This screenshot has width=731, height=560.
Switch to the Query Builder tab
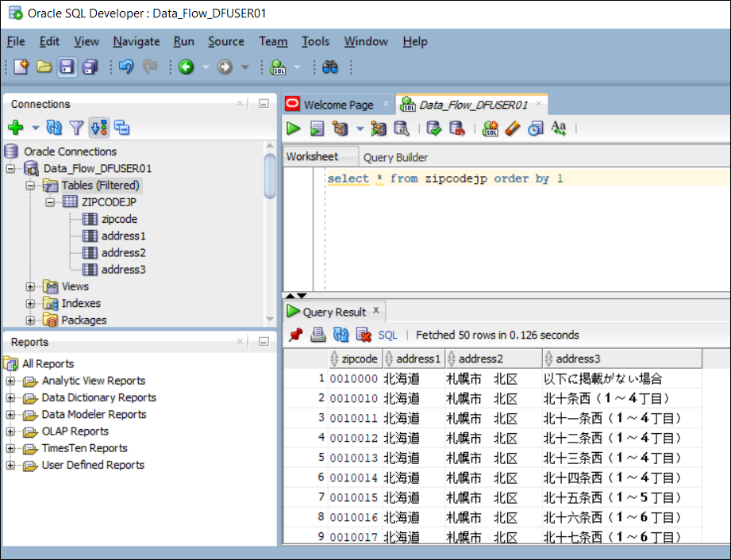point(395,158)
